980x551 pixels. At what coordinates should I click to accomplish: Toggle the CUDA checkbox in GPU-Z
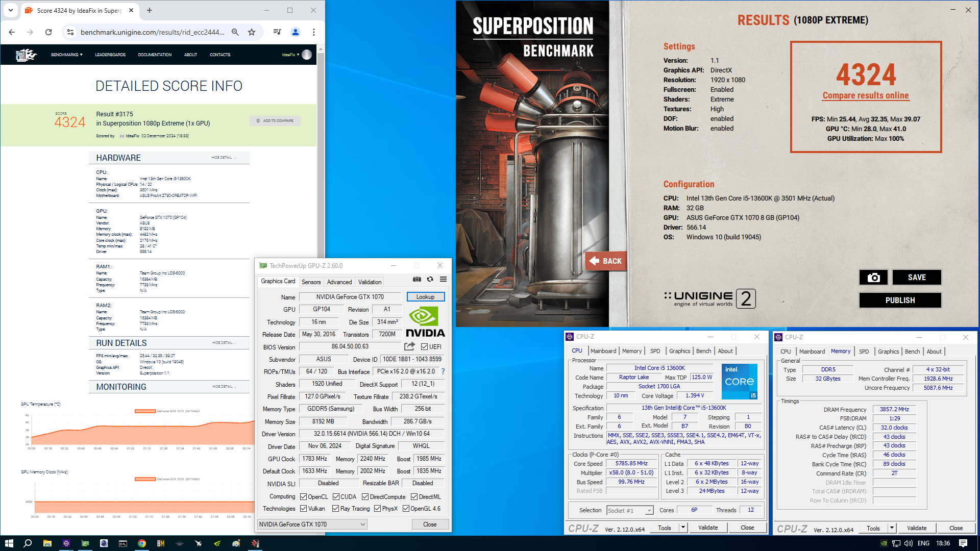pos(336,497)
